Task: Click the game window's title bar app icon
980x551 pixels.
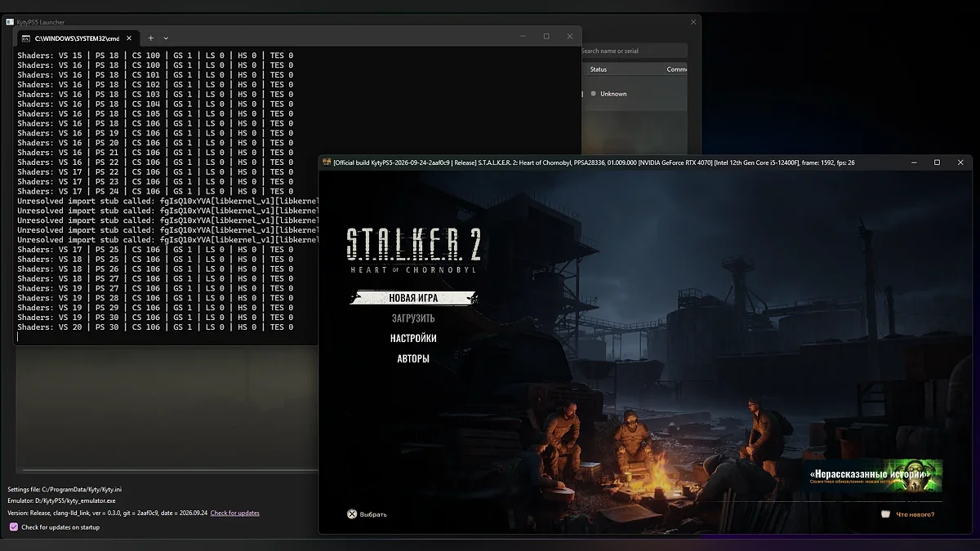Action: point(327,162)
